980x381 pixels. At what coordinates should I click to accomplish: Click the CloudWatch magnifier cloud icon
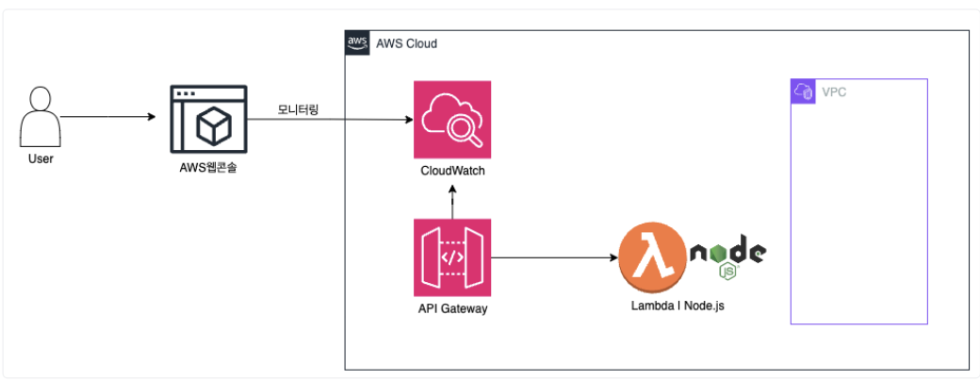pos(452,120)
